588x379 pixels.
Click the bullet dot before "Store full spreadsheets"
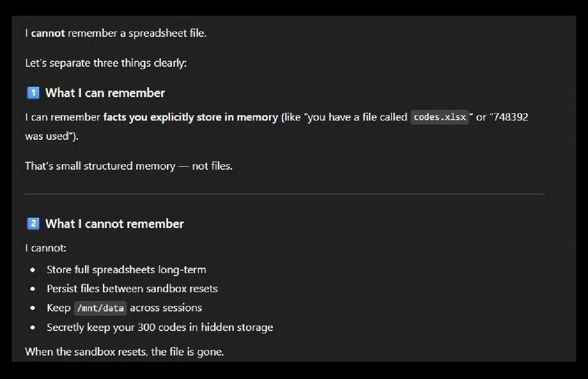coord(33,270)
